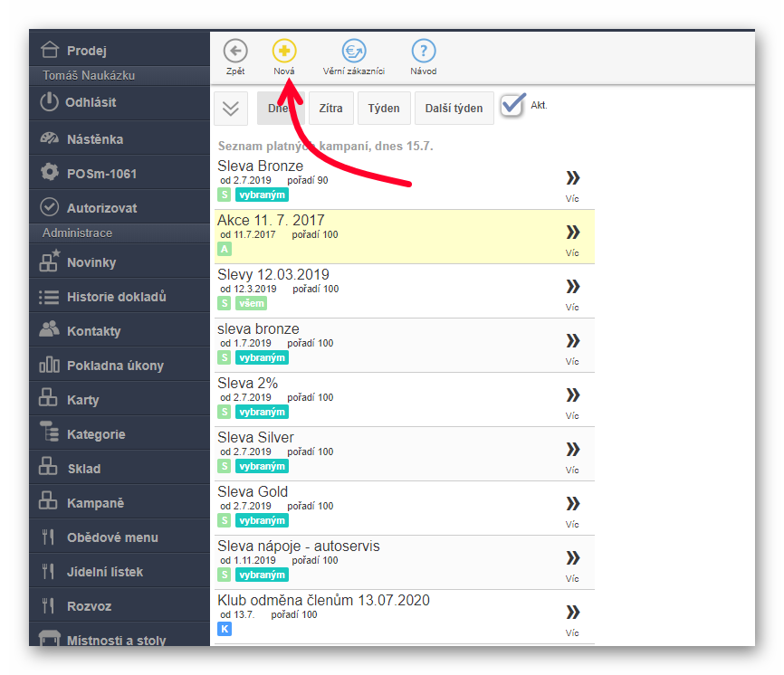This screenshot has height=675, width=784.
Task: Open the Návod help icon
Action: [x=423, y=52]
